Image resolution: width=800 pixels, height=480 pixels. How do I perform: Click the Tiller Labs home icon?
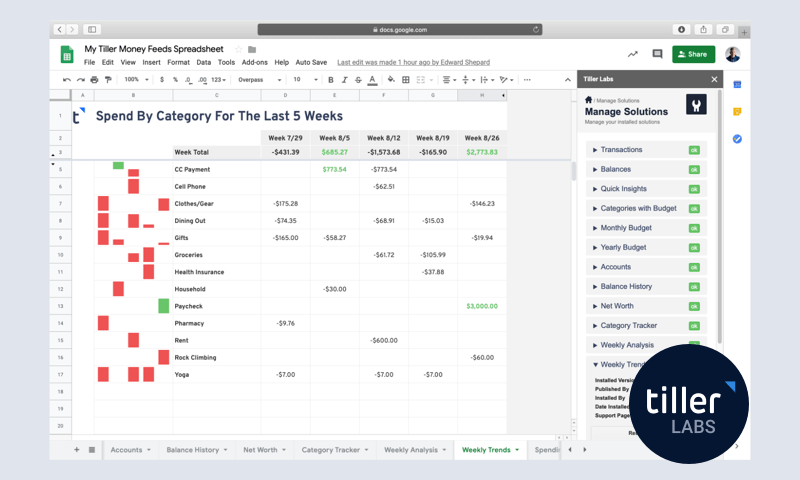588,99
